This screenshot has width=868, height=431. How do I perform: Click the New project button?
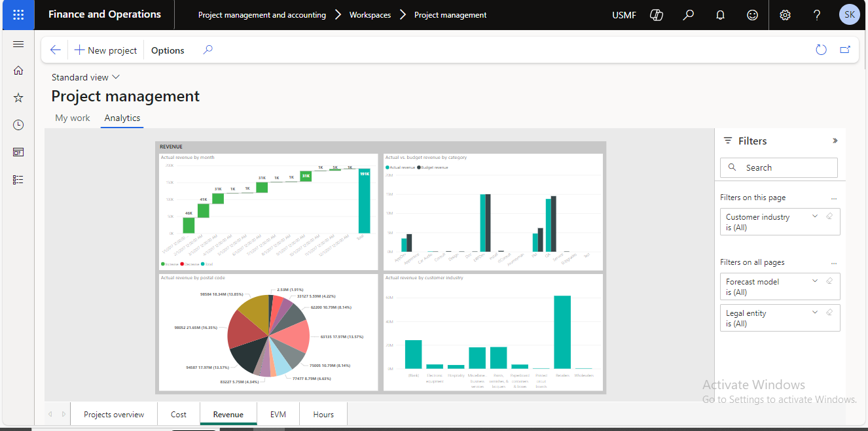[105, 50]
